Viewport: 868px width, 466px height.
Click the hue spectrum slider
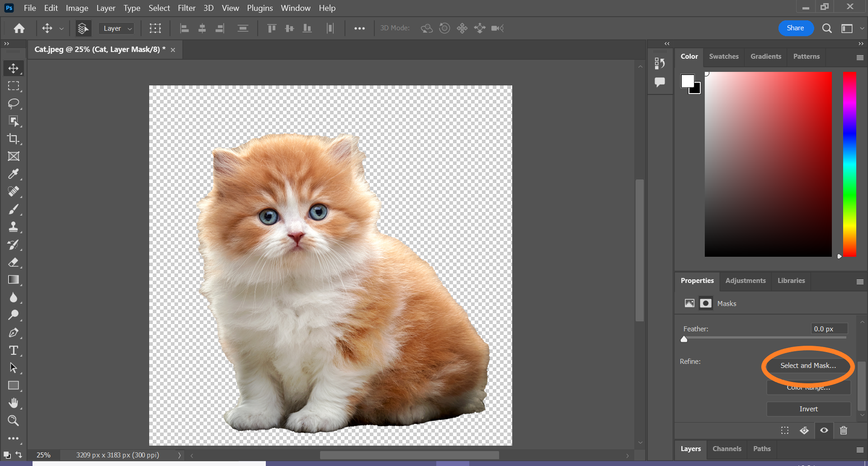pos(849,164)
